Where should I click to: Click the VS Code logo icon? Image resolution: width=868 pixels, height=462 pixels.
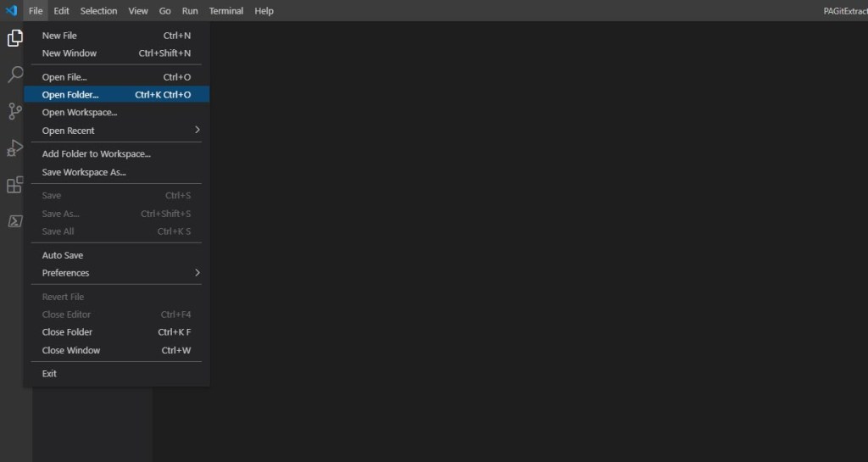11,11
